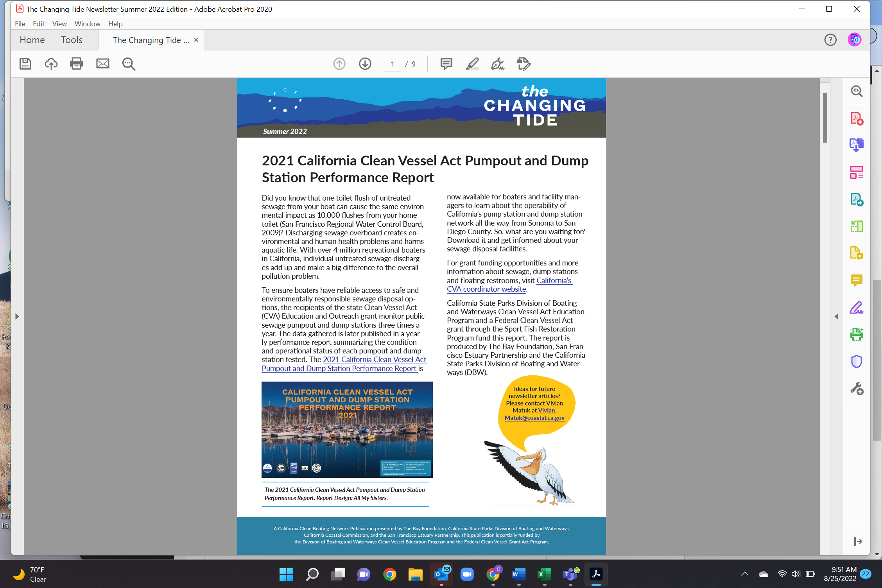Collapse the right tools pane arrow
882x588 pixels.
click(x=836, y=316)
